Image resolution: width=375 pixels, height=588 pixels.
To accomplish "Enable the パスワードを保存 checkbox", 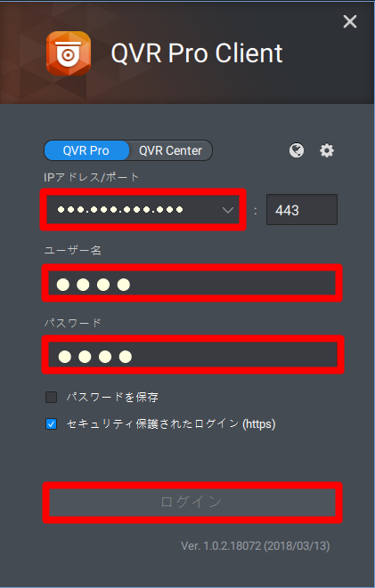I will (51, 397).
